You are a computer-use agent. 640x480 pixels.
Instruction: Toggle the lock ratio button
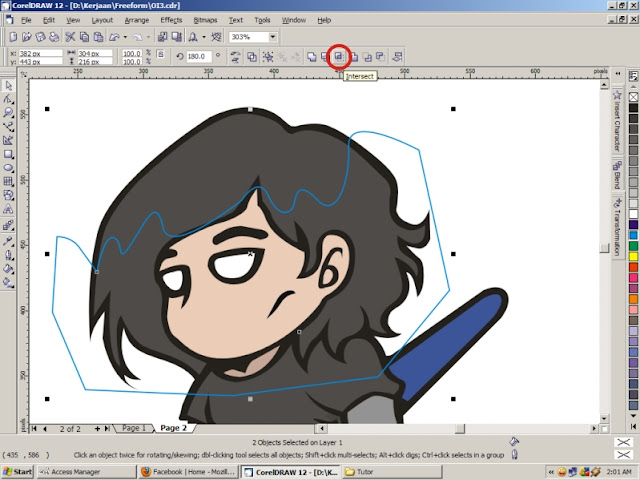tap(160, 55)
